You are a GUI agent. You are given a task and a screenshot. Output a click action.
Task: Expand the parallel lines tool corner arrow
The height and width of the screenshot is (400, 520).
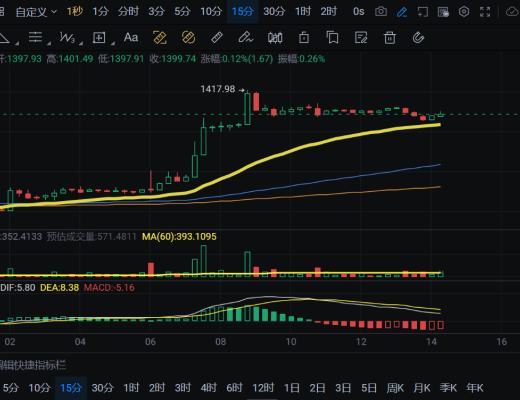(x=49, y=43)
